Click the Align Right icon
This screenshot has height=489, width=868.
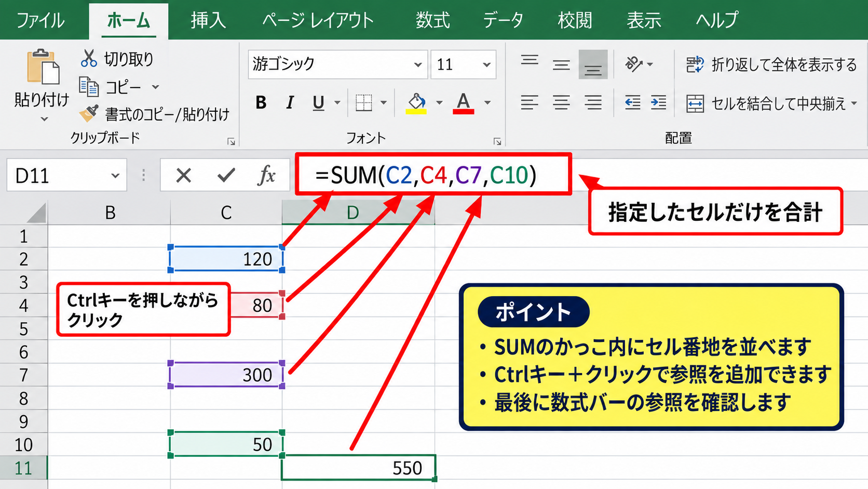coord(593,102)
